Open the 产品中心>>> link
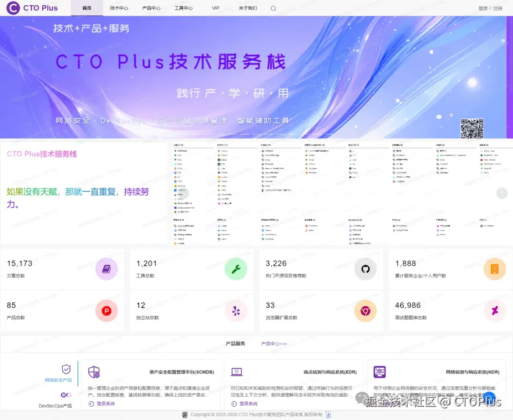513x420 pixels. pyautogui.click(x=274, y=344)
